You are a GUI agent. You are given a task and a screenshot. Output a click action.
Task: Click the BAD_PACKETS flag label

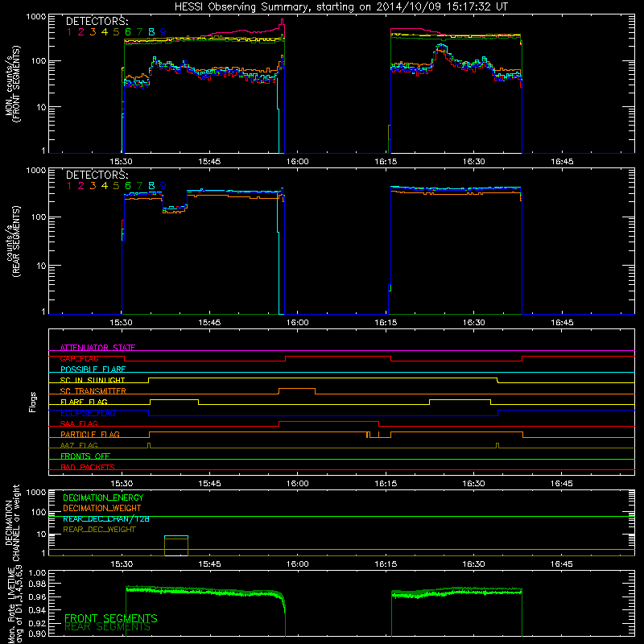[x=88, y=467]
